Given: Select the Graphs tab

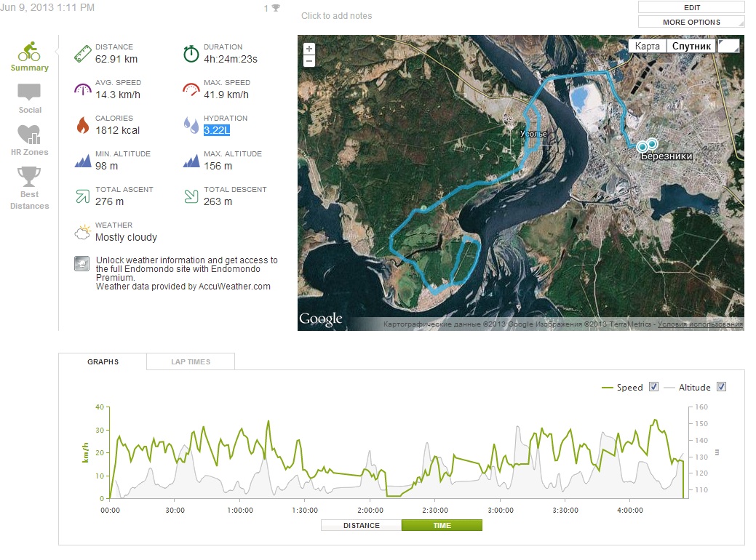Looking at the screenshot, I should [x=103, y=361].
